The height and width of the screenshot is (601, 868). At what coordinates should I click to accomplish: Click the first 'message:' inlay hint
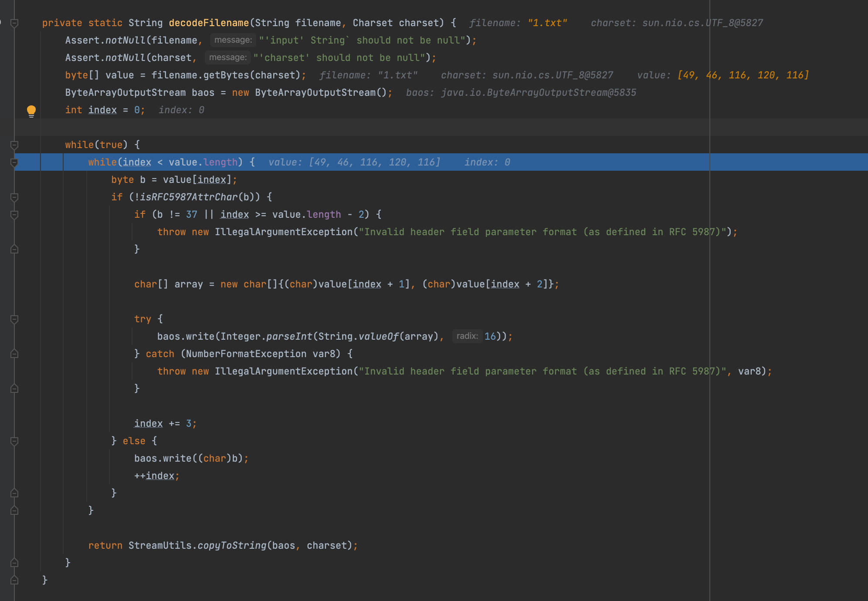click(233, 40)
